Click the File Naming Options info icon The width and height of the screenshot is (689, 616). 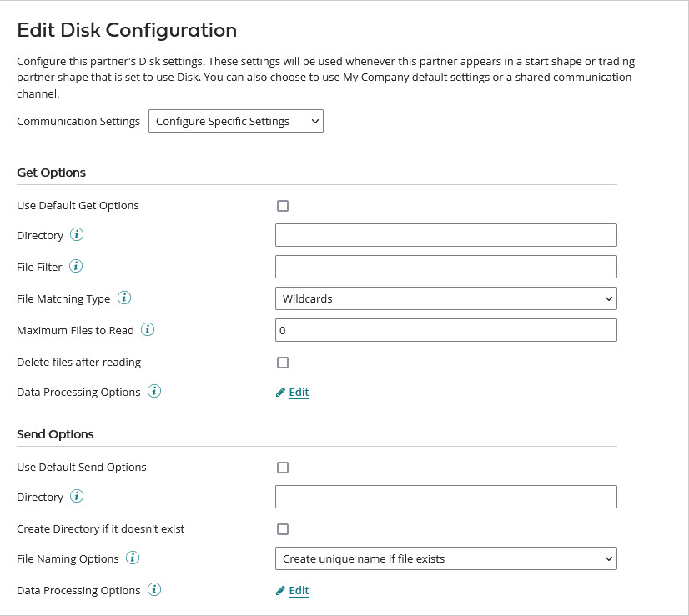[x=132, y=558]
